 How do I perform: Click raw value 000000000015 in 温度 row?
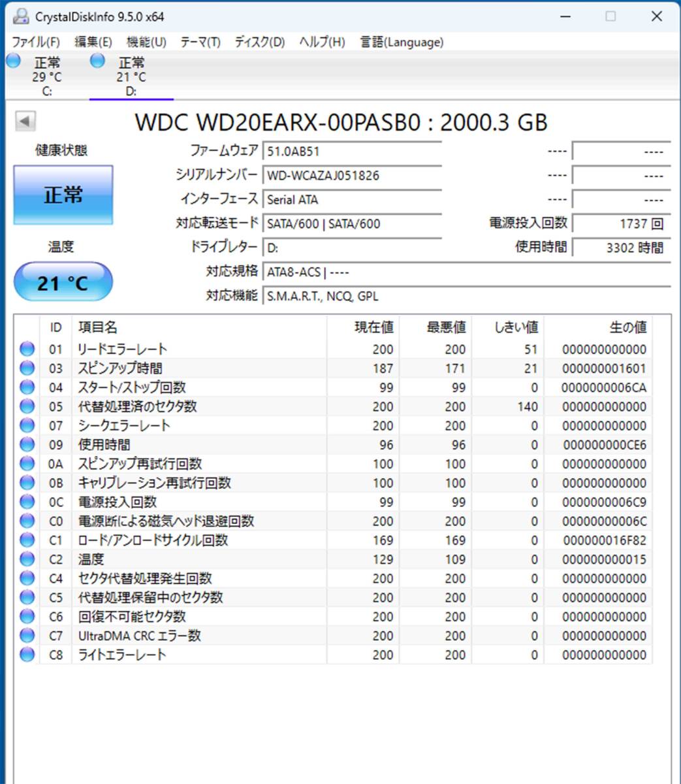tap(604, 559)
